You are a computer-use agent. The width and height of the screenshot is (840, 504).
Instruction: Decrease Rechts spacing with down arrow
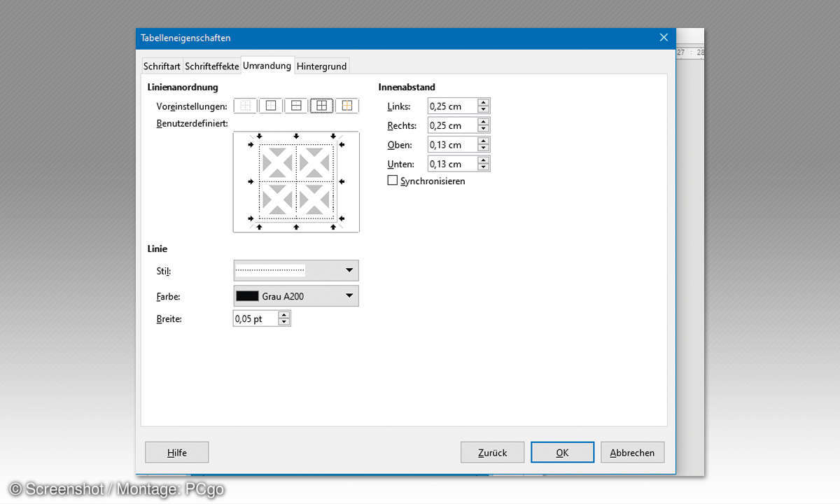pos(484,129)
